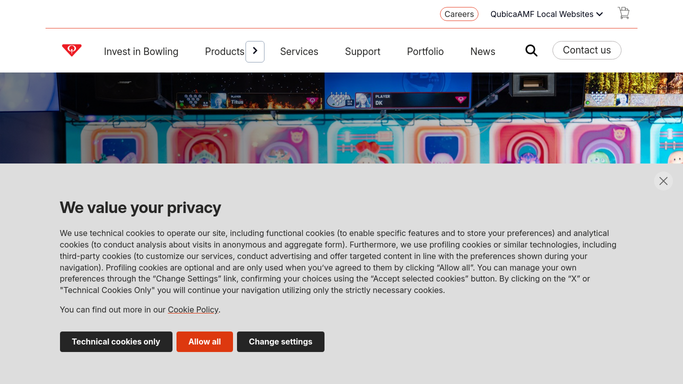
Task: Open the Invest in Bowling menu
Action: (x=141, y=51)
